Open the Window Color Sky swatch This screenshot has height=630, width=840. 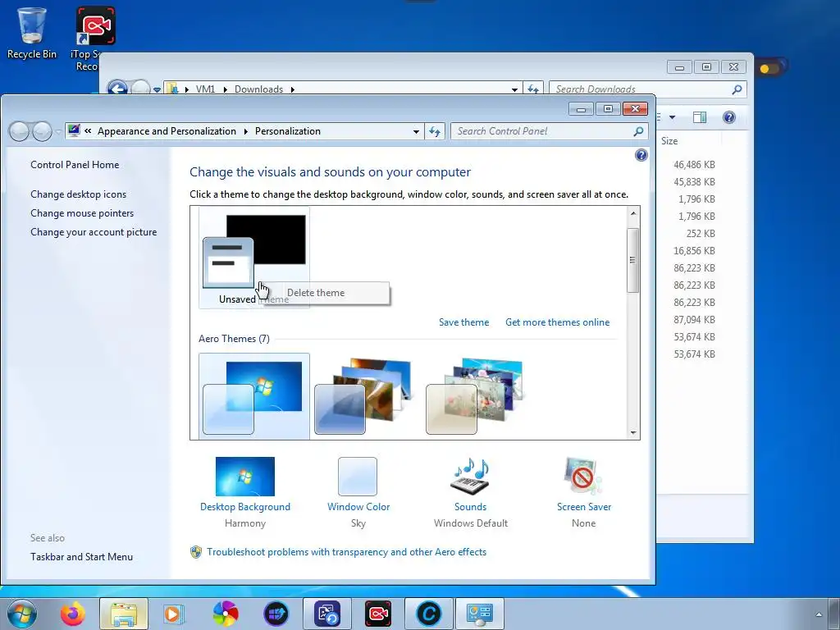(358, 477)
